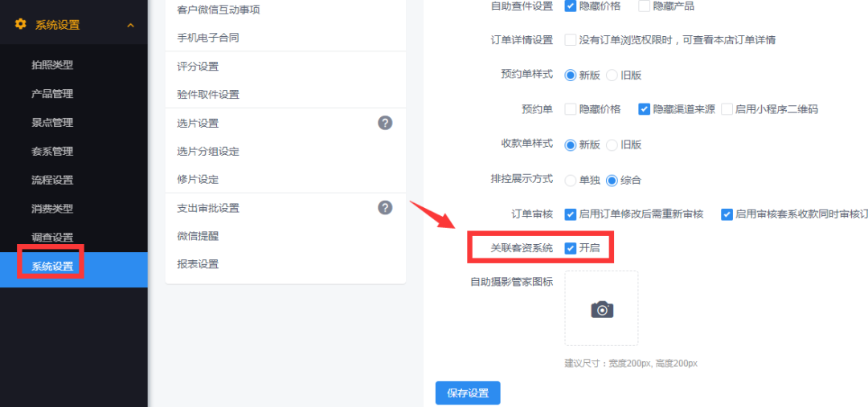Open 产品管理 in the sidebar

[52, 93]
